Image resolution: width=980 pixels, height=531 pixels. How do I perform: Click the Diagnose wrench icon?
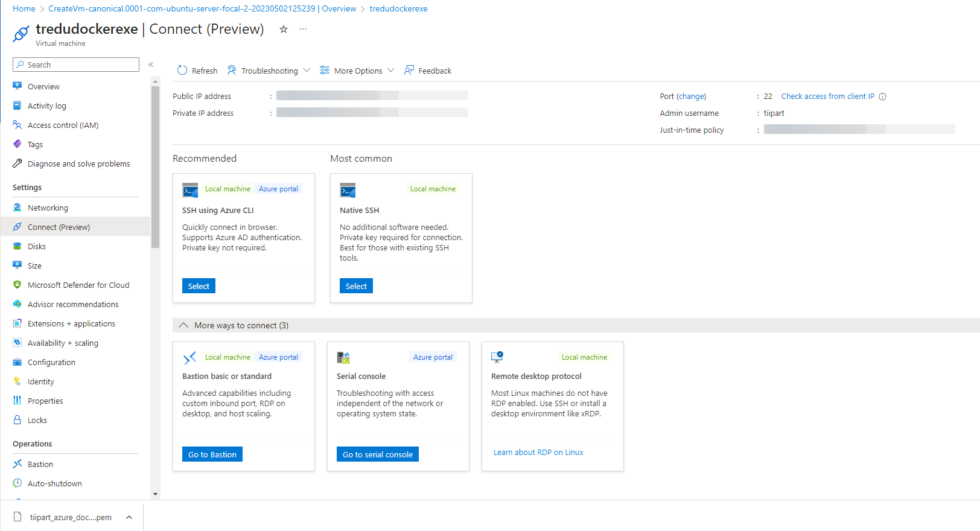click(x=17, y=164)
